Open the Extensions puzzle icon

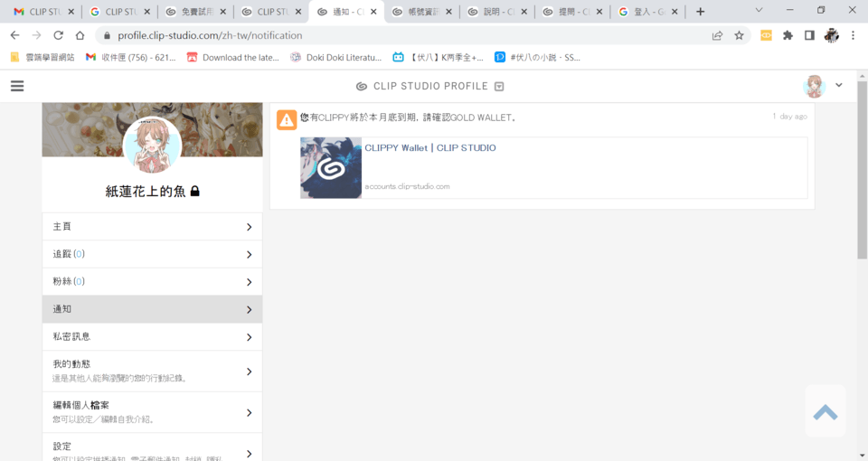point(788,35)
